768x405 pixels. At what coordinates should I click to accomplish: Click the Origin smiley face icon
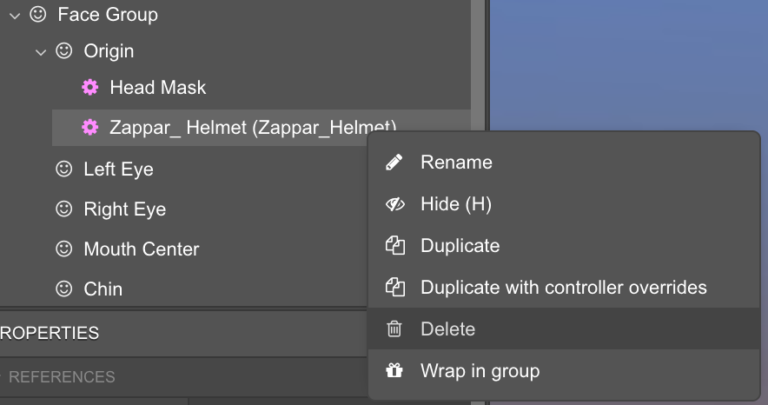64,51
